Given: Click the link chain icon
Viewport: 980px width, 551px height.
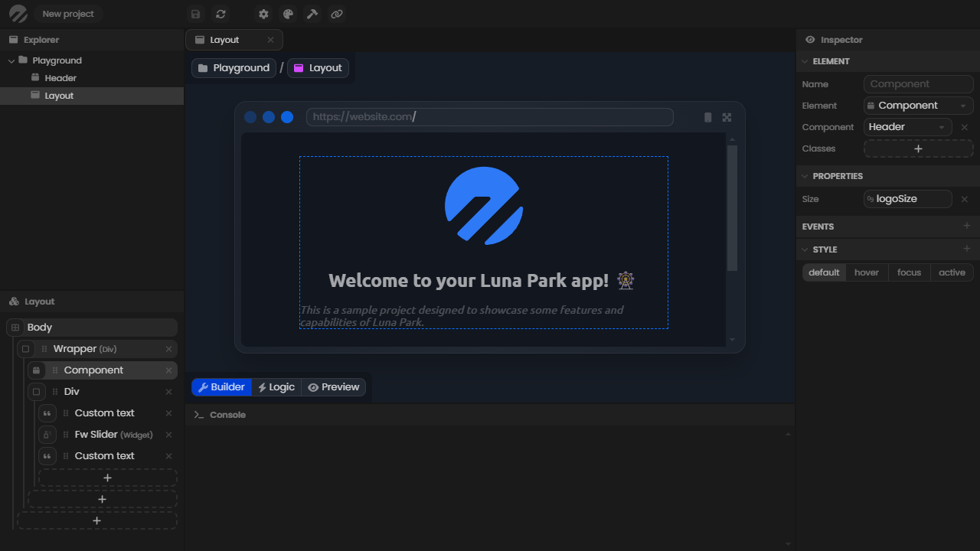Looking at the screenshot, I should tap(336, 14).
